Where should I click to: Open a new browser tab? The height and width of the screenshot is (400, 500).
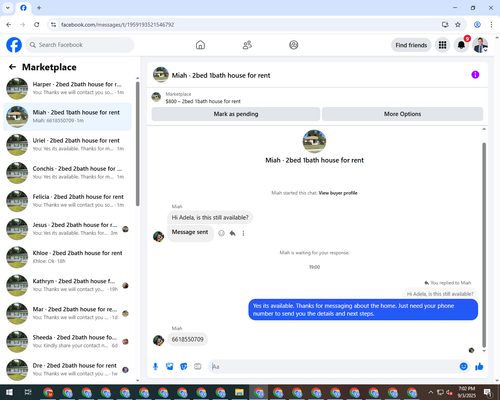(x=39, y=8)
